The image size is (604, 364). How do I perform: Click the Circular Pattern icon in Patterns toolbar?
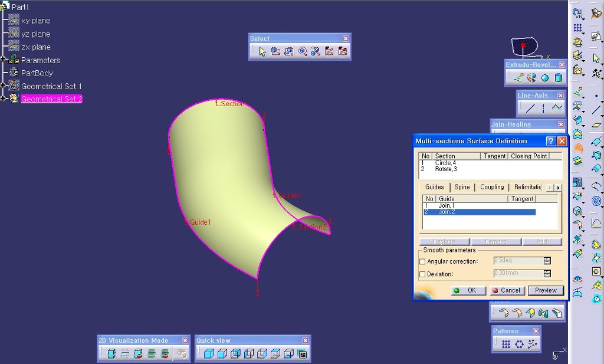pos(519,345)
